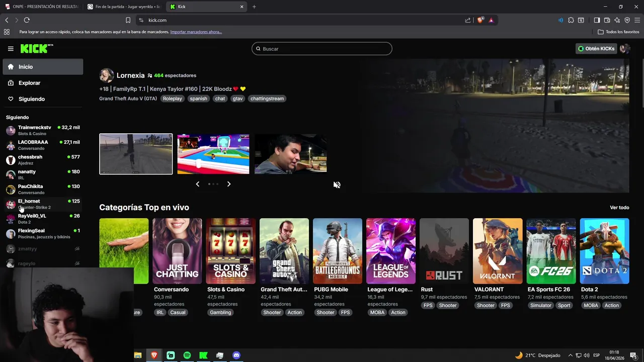Open Brave Shields lion icon
This screenshot has height=362, width=644.
tap(480, 20)
